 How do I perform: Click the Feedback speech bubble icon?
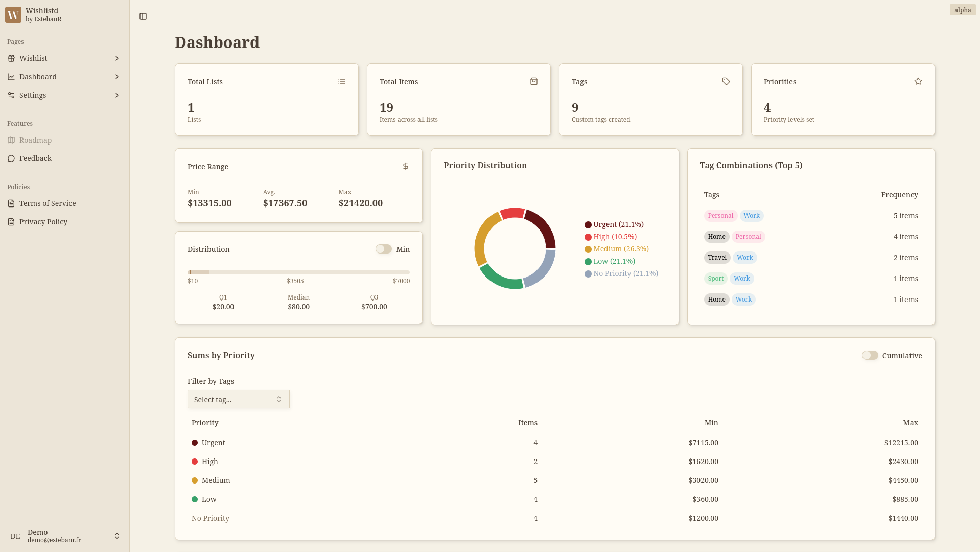tap(11, 158)
